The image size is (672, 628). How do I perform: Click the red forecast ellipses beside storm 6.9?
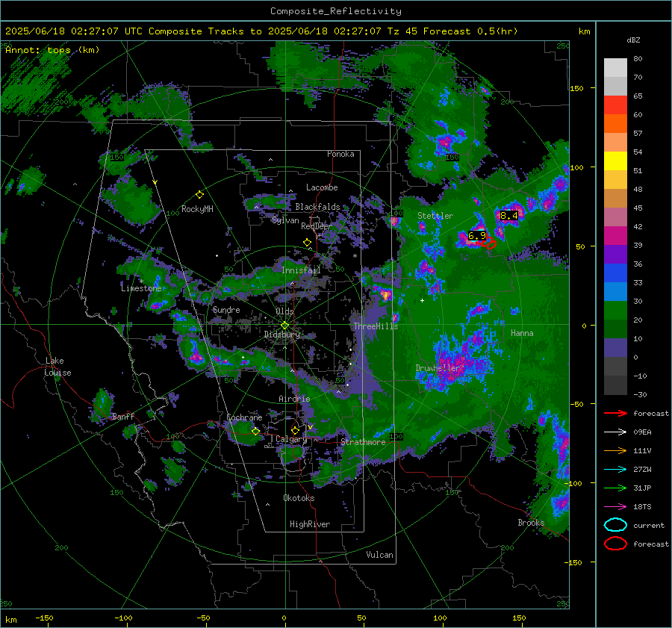pos(488,244)
